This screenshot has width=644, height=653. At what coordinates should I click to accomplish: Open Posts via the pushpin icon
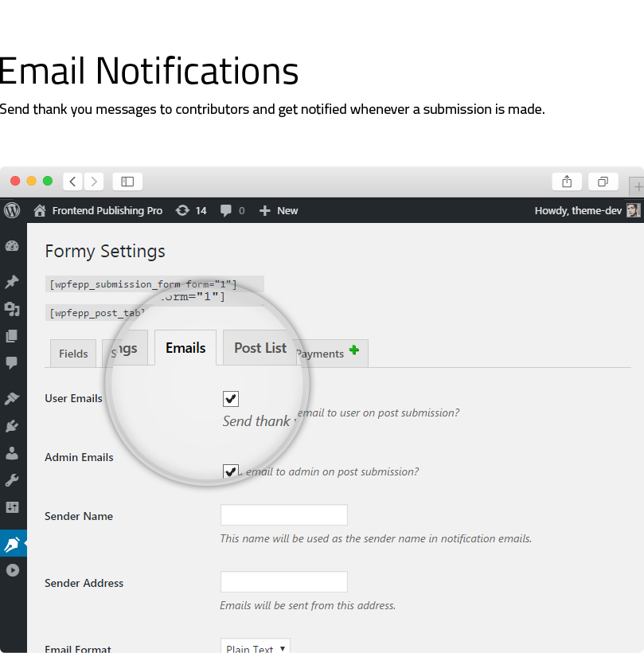tap(12, 282)
